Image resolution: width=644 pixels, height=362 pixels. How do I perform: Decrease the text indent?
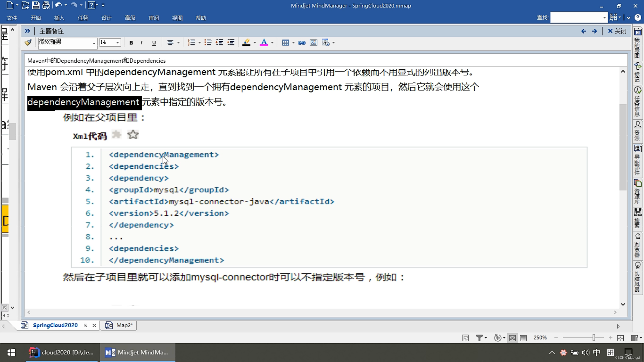pyautogui.click(x=219, y=42)
